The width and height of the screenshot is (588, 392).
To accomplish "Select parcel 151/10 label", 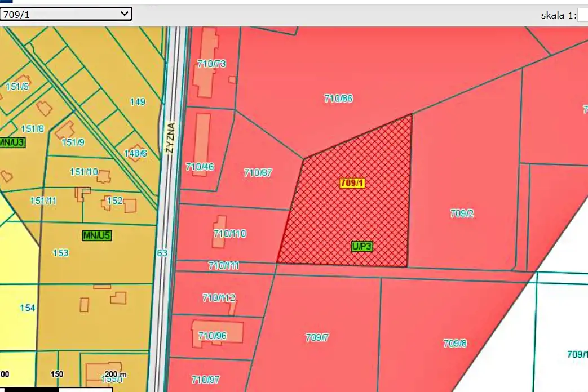I will (83, 172).
